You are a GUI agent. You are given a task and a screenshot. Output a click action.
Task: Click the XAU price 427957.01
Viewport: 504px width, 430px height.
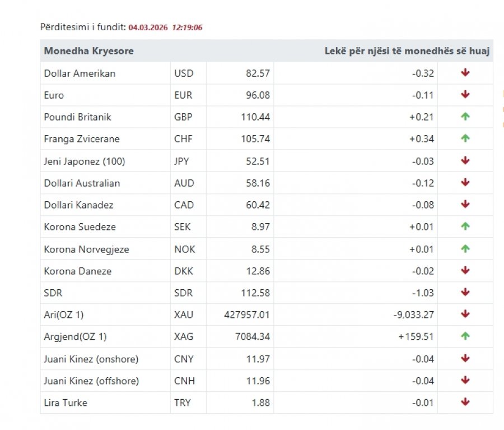[x=247, y=315]
